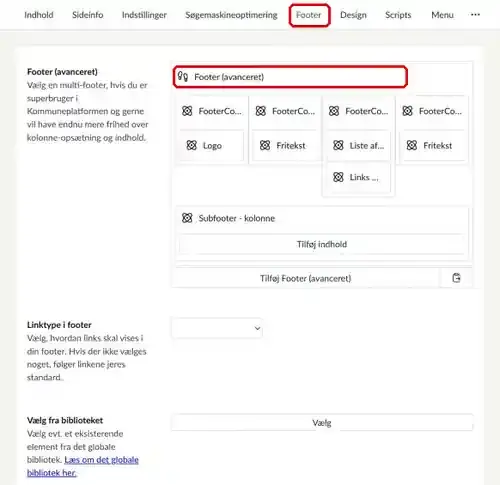Click the icon of the fourth FooterCo... column

pyautogui.click(x=408, y=111)
